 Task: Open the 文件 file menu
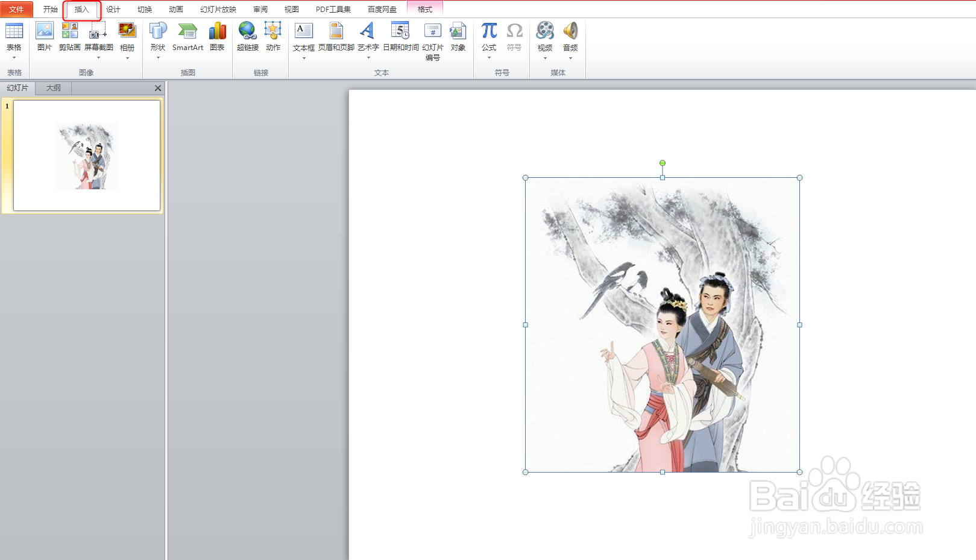(16, 9)
